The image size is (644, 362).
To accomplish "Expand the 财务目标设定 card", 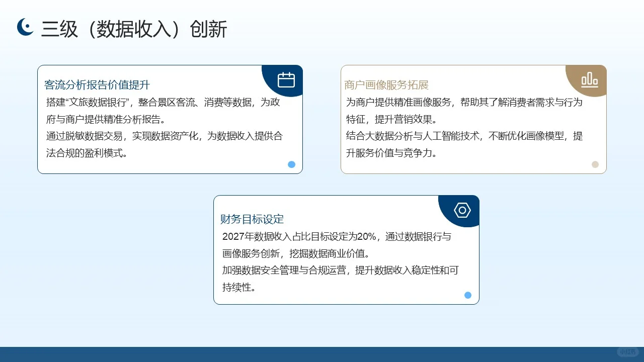I will pos(347,249).
